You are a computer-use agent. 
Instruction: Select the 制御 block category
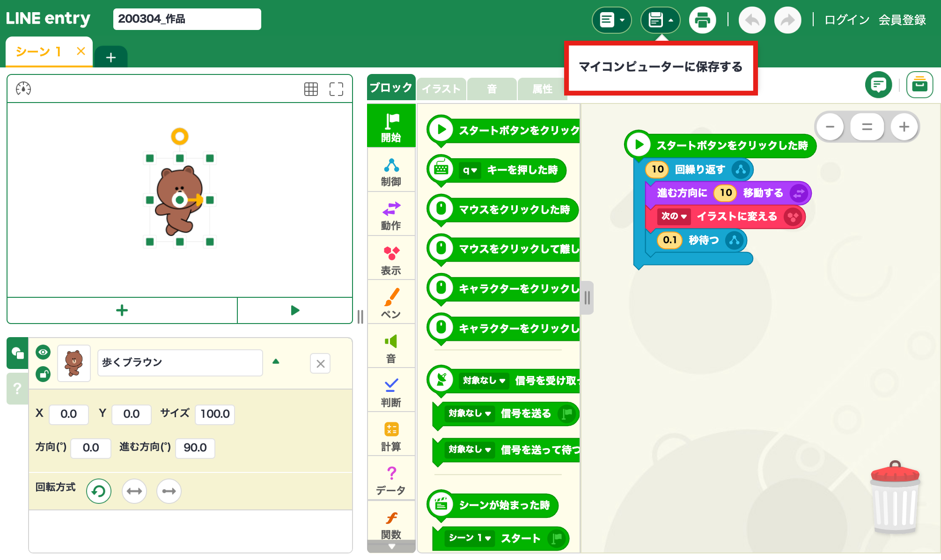pos(391,171)
